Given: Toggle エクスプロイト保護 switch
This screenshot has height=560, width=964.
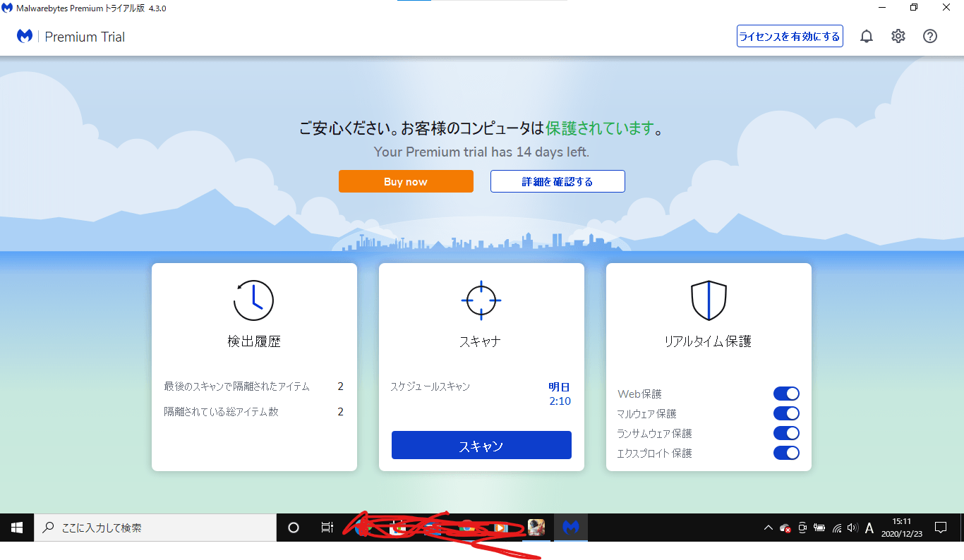Looking at the screenshot, I should pyautogui.click(x=786, y=453).
